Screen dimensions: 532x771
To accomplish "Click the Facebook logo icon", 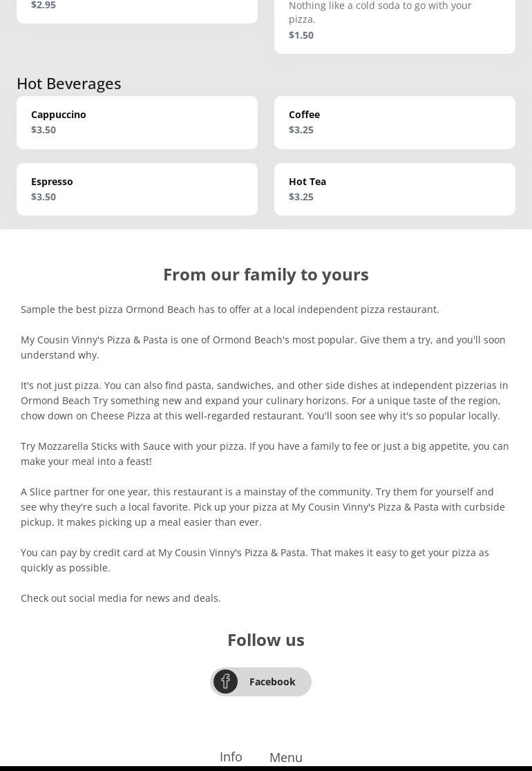I will (225, 682).
